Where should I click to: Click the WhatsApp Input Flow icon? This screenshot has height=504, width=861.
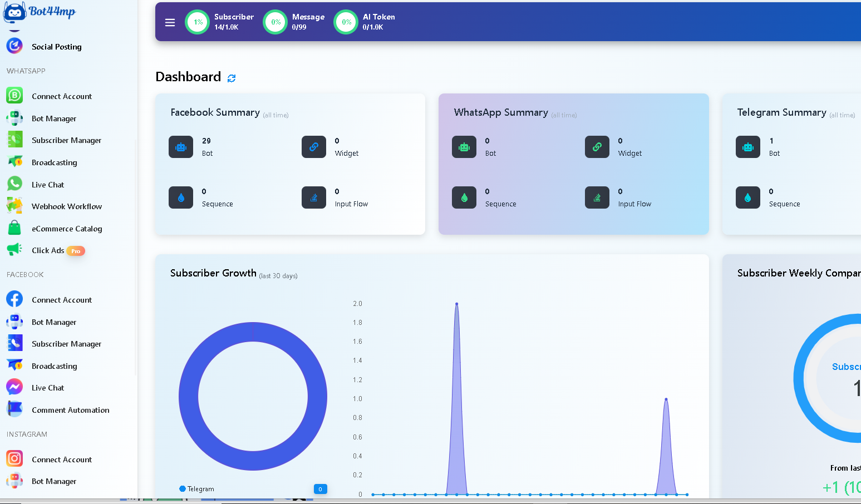(x=597, y=197)
